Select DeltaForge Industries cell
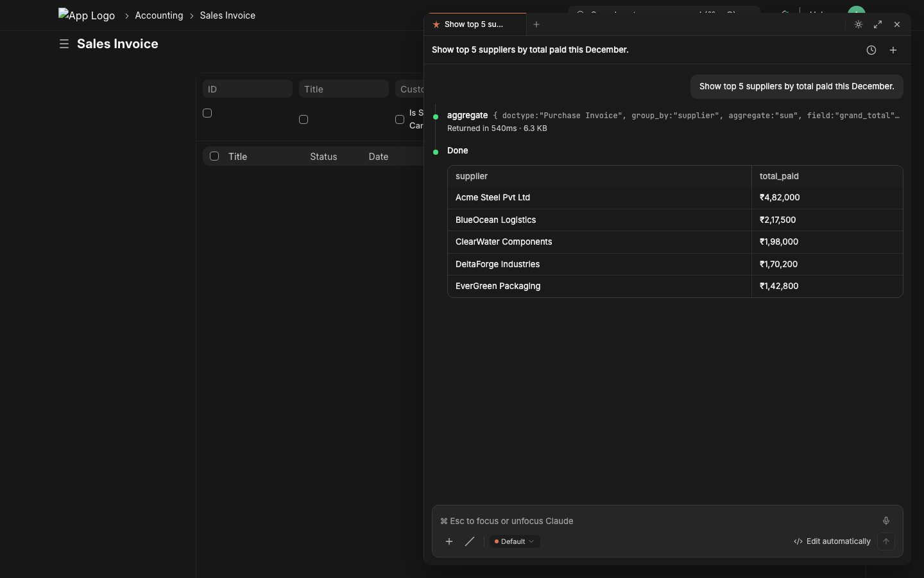 pos(599,264)
